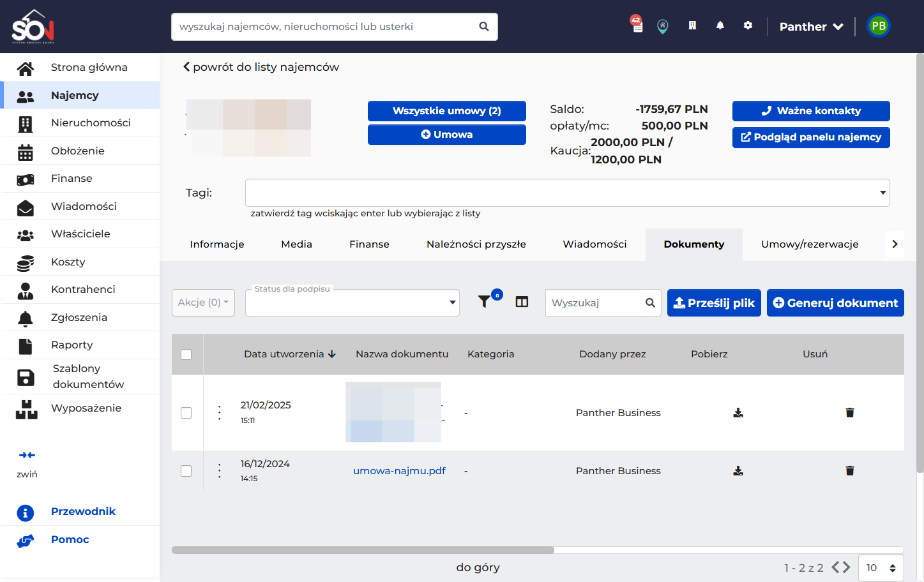Select checkbox for umowa-najmu.pdf row
The image size is (924, 582).
(186, 471)
